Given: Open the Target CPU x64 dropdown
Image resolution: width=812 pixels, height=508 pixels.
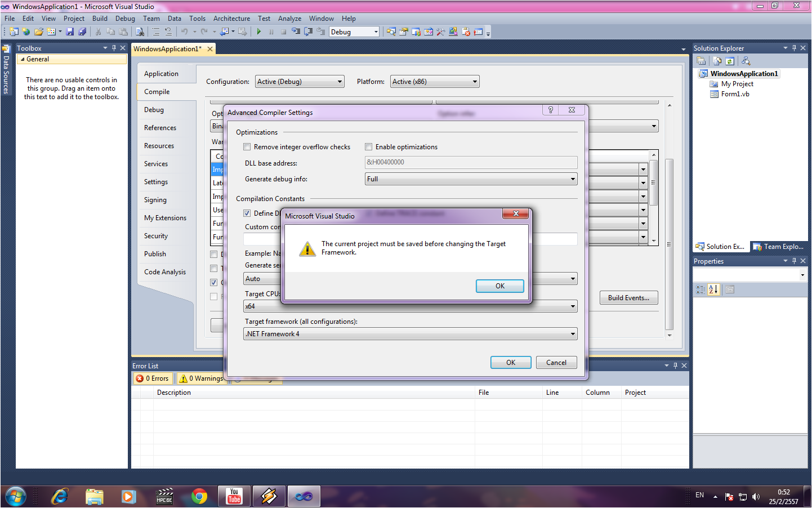Looking at the screenshot, I should [x=411, y=306].
